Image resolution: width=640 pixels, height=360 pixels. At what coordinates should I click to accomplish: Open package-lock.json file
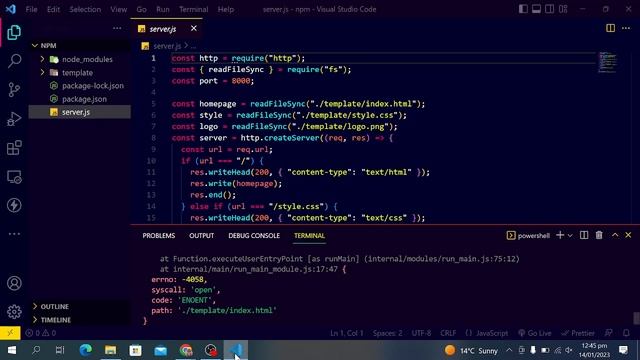click(x=80, y=86)
